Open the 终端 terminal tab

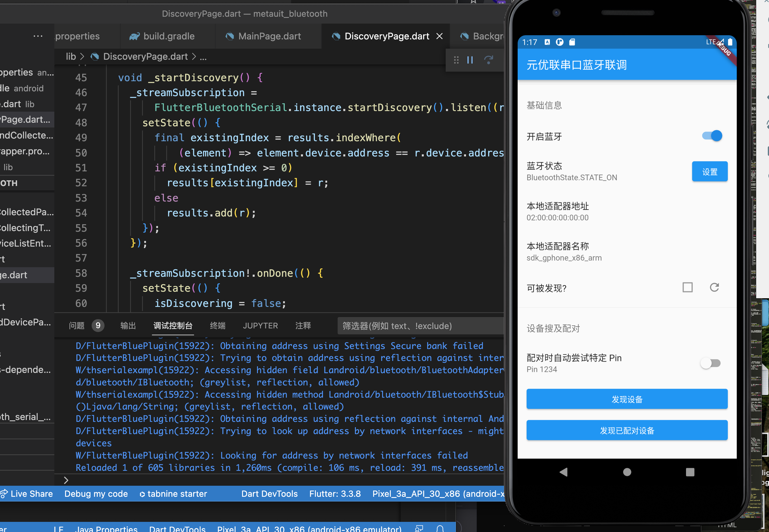click(217, 326)
